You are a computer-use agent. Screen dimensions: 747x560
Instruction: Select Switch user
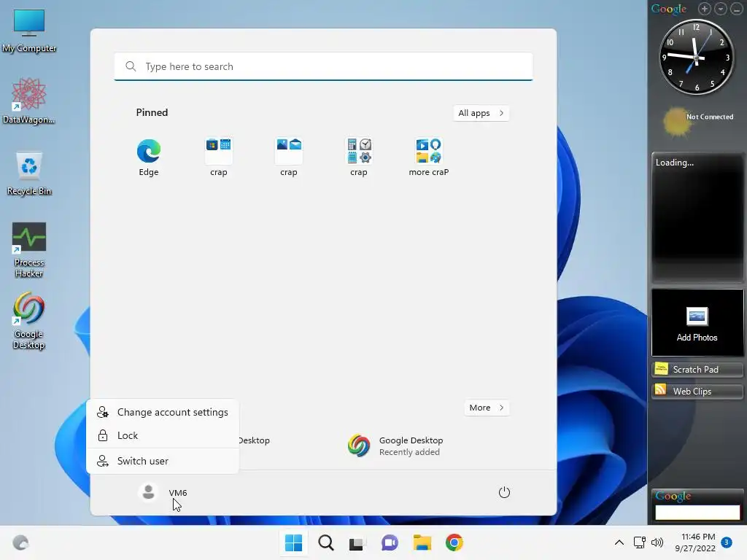(163, 461)
